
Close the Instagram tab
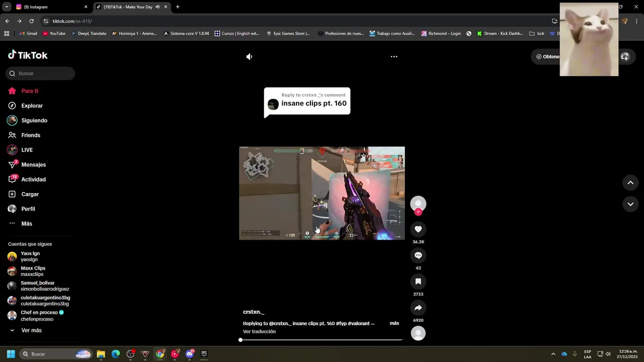coord(86,7)
